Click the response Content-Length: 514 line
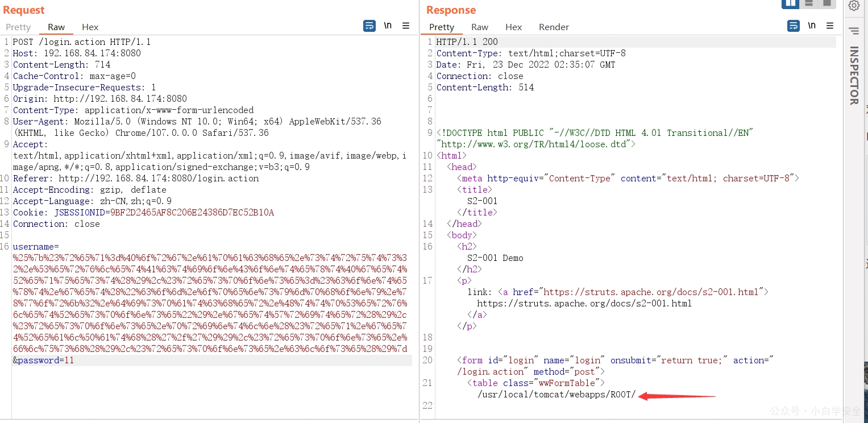 (485, 87)
